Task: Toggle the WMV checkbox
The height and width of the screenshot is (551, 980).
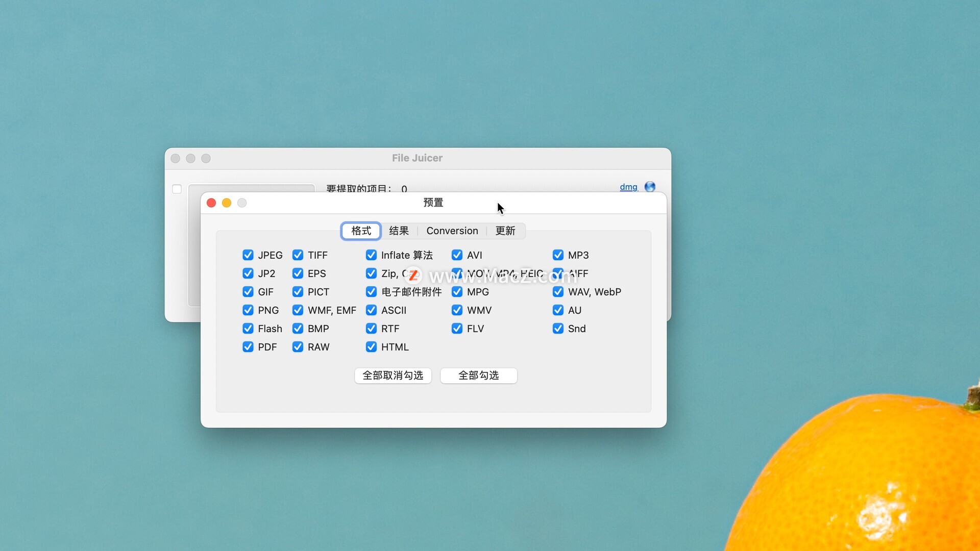Action: (x=457, y=310)
